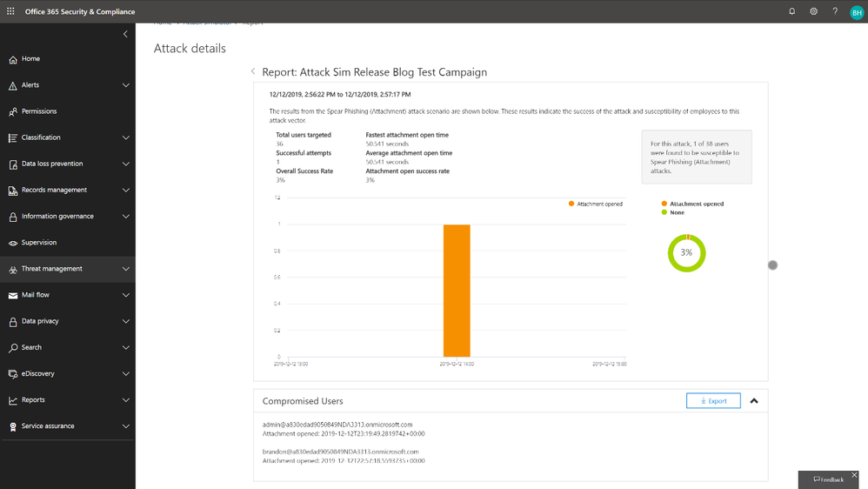Screen dimensions: 868x489
Task: Go back using report back arrow
Action: pyautogui.click(x=253, y=72)
